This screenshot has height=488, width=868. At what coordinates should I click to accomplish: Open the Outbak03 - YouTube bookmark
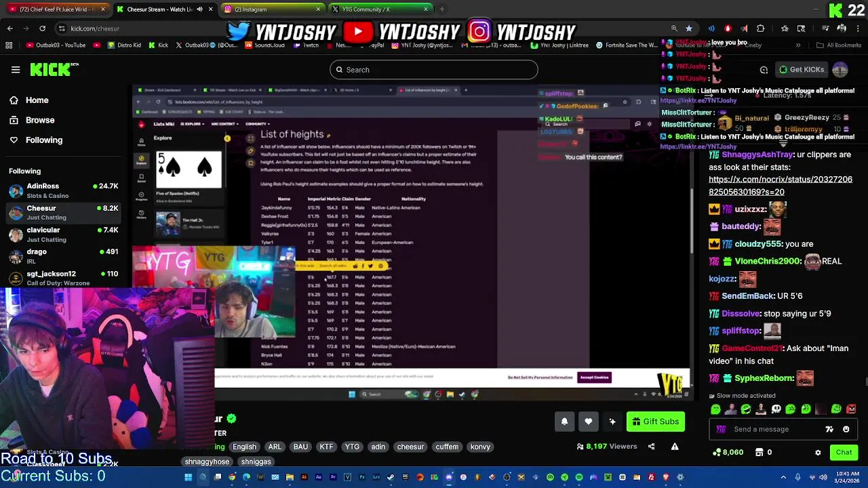tap(56, 45)
